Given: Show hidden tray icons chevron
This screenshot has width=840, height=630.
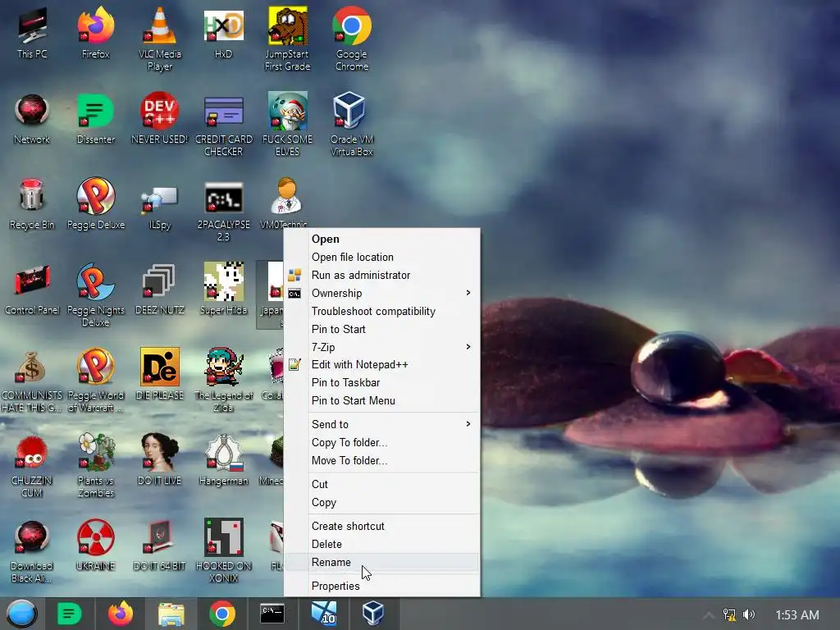Looking at the screenshot, I should 709,615.
